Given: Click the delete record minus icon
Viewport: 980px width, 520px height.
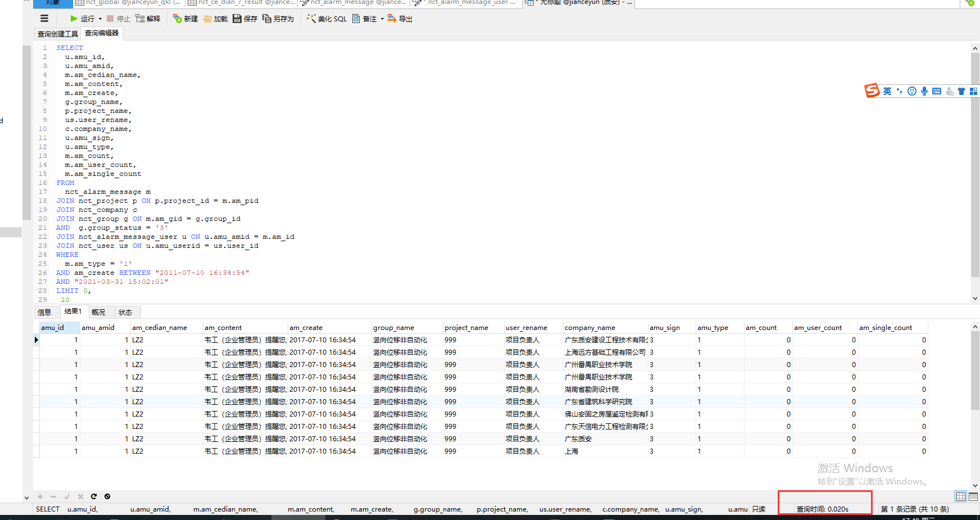Looking at the screenshot, I should (x=53, y=496).
